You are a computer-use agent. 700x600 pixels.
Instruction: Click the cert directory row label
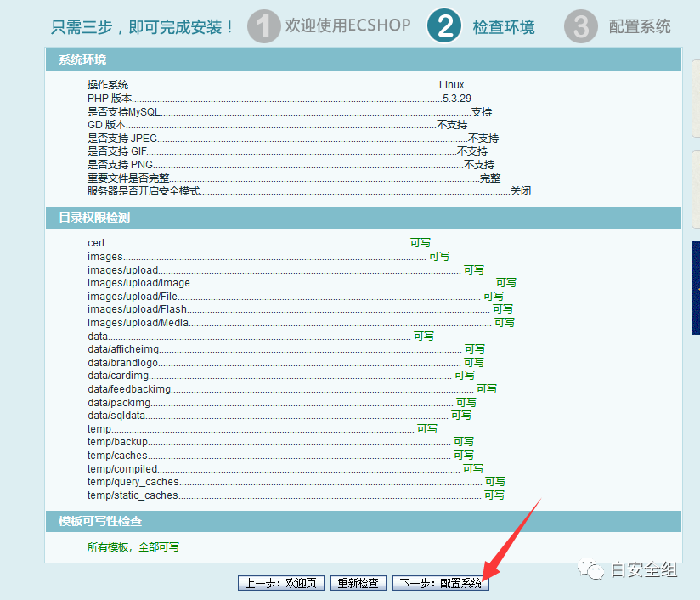pyautogui.click(x=96, y=242)
